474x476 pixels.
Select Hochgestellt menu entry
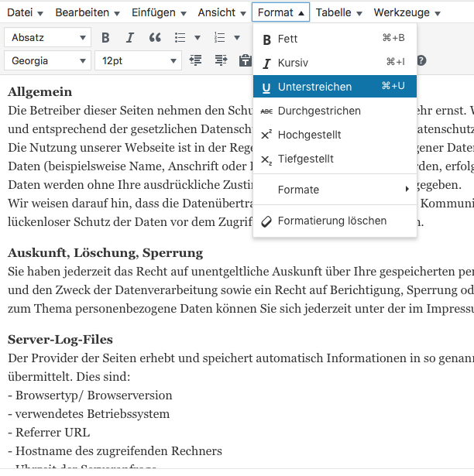click(335, 135)
